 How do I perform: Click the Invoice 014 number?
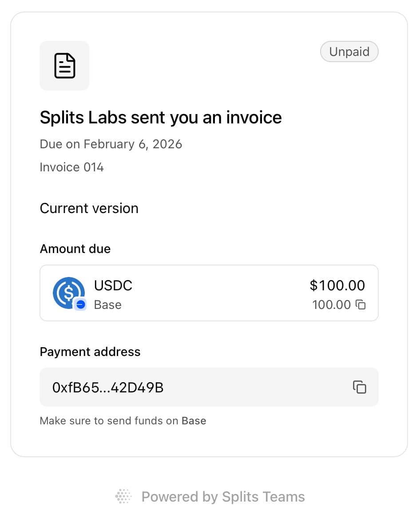71,167
